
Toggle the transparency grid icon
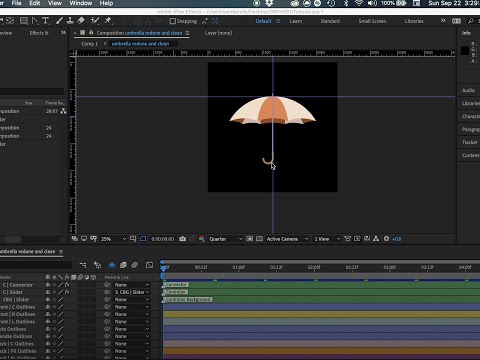pos(259,239)
